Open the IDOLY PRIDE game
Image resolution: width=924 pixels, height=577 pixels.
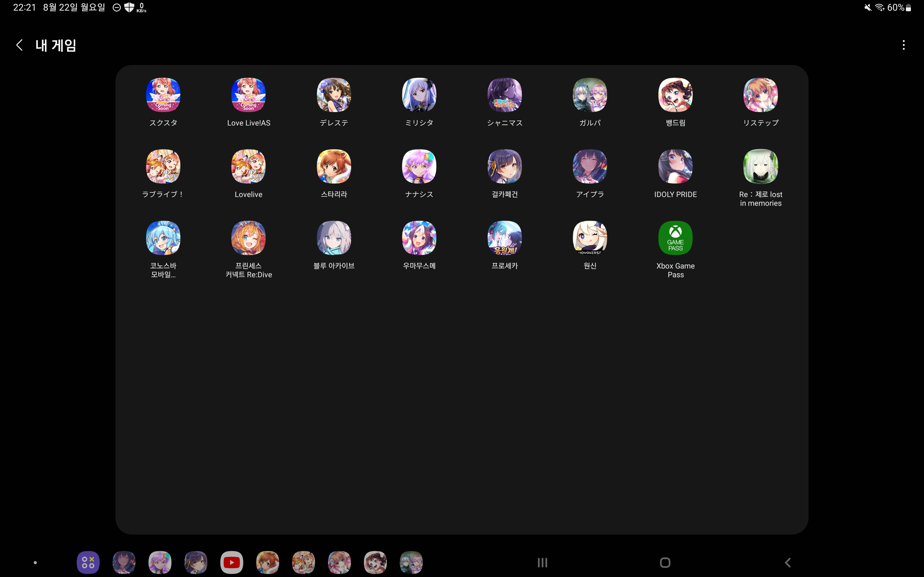676,166
